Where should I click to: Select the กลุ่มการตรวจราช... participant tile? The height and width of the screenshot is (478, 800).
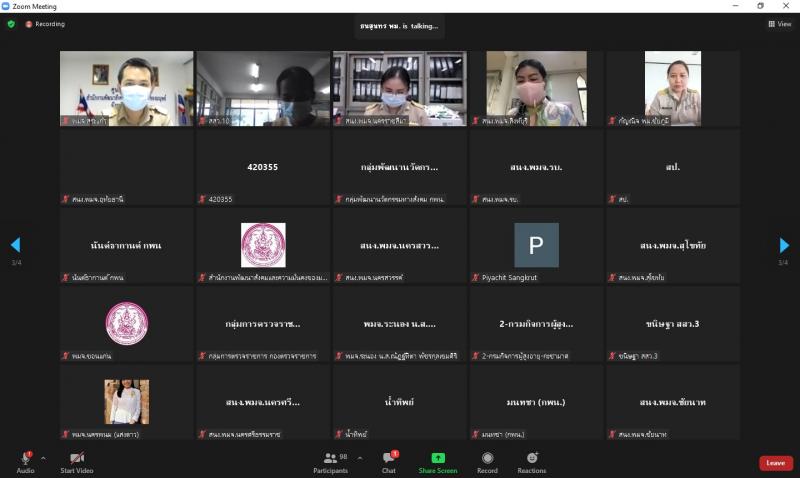[263, 323]
